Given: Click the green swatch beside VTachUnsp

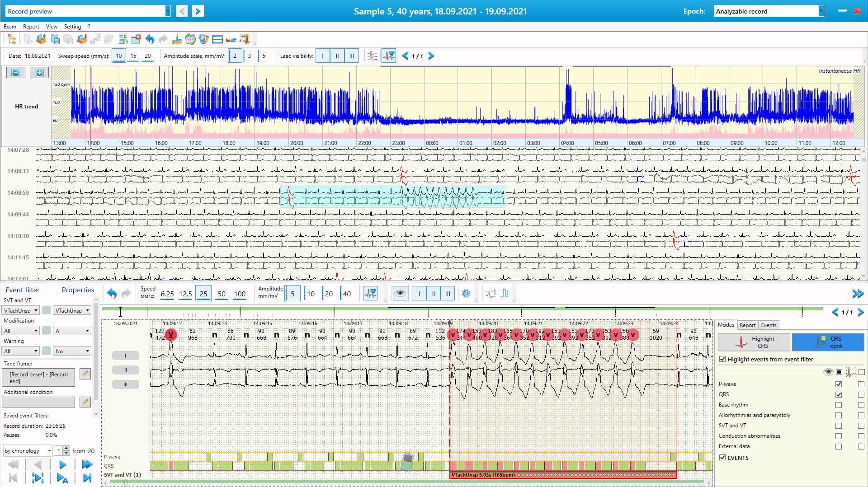Looking at the screenshot, I should [x=46, y=310].
